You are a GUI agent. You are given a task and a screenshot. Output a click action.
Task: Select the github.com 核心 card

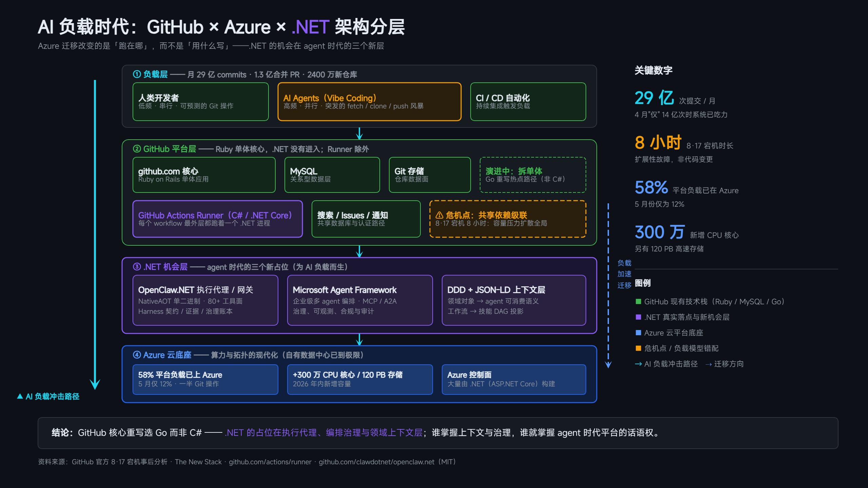coord(204,175)
